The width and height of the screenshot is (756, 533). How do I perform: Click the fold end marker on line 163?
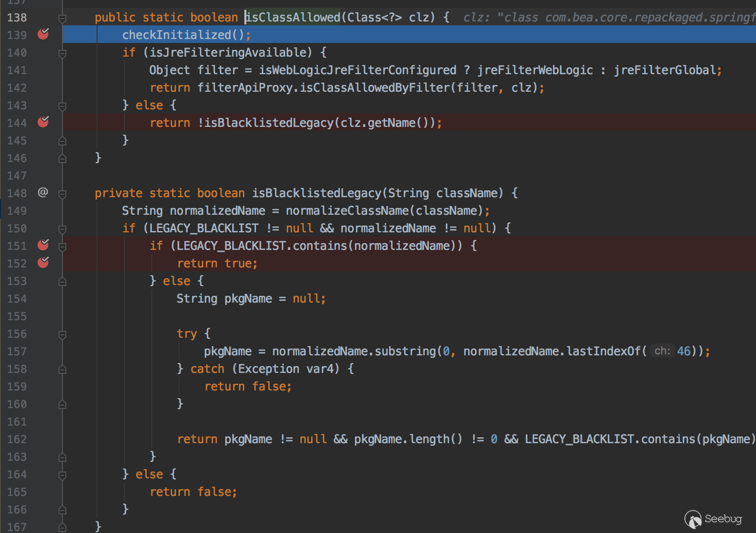62,457
